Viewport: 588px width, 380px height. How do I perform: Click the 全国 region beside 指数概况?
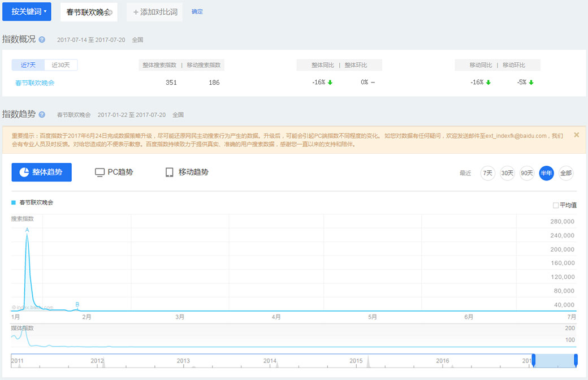(x=137, y=40)
